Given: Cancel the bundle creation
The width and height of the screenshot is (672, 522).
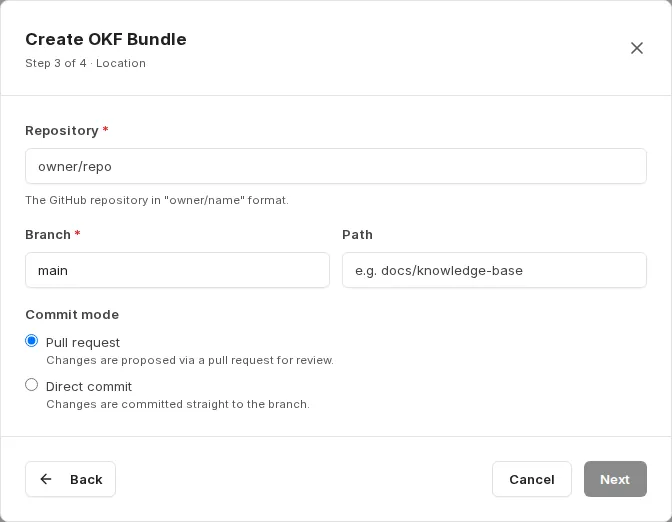Looking at the screenshot, I should point(531,479).
